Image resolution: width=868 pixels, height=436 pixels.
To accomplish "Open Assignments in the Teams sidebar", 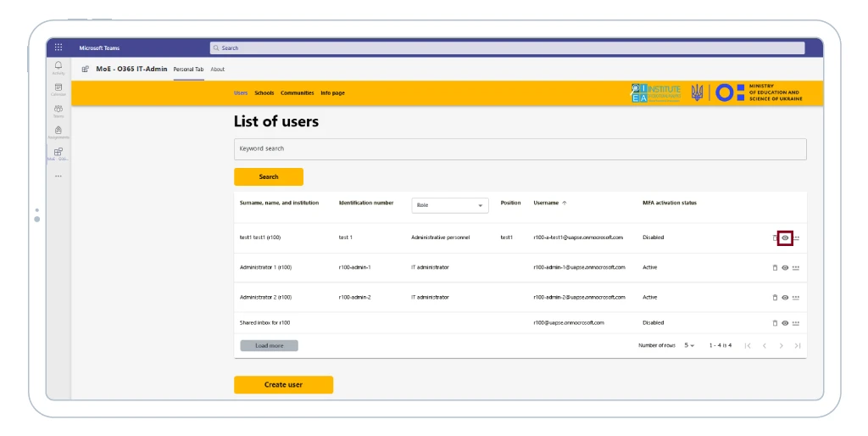I will [x=58, y=132].
